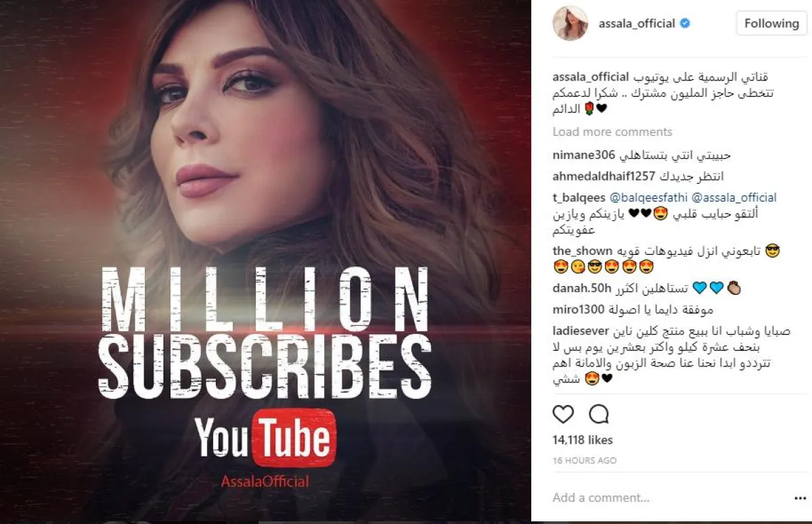Visit t_balqees commenter profile
The image size is (812, 524).
click(x=580, y=198)
